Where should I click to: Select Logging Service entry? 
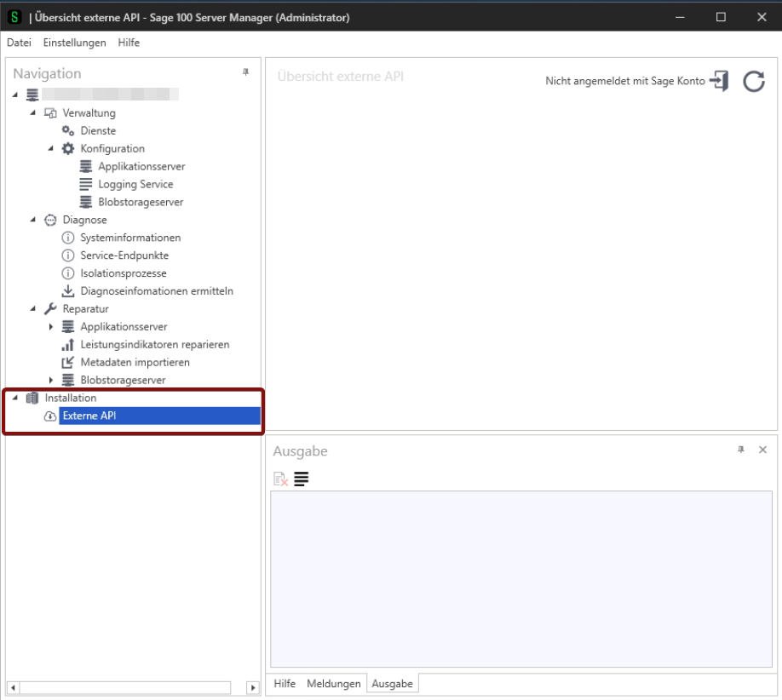pos(135,184)
